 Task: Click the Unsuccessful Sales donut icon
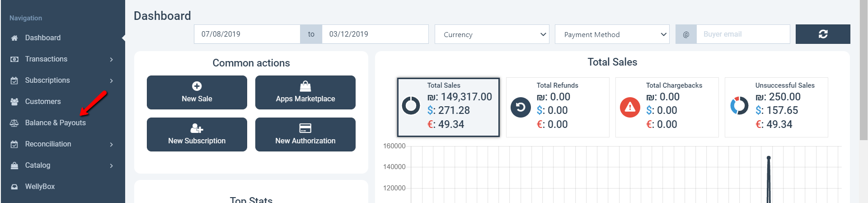tap(739, 106)
